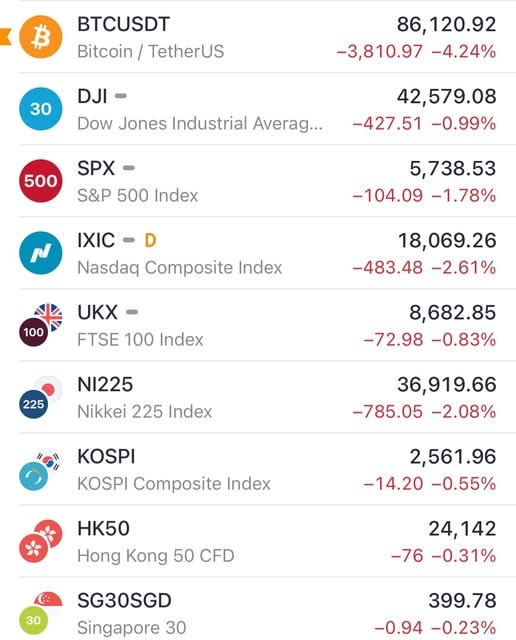Tap the orange Bitcoin logo icon

pyautogui.click(x=41, y=37)
